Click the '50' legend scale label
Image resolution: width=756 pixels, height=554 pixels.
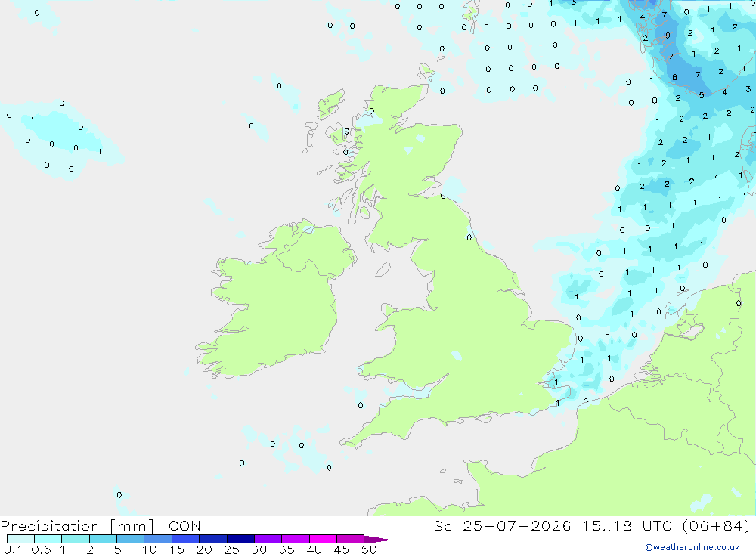click(369, 549)
